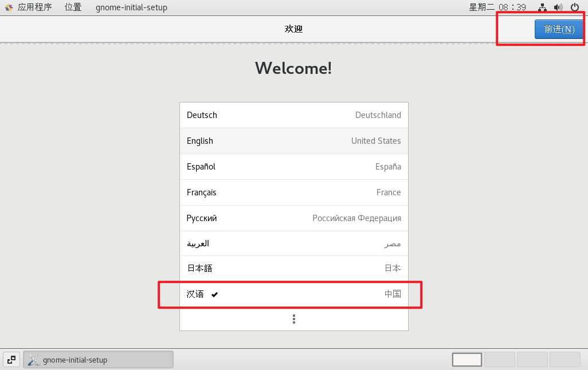Open the 位置 menu
Viewport: 588px width, 370px height.
[x=73, y=7]
